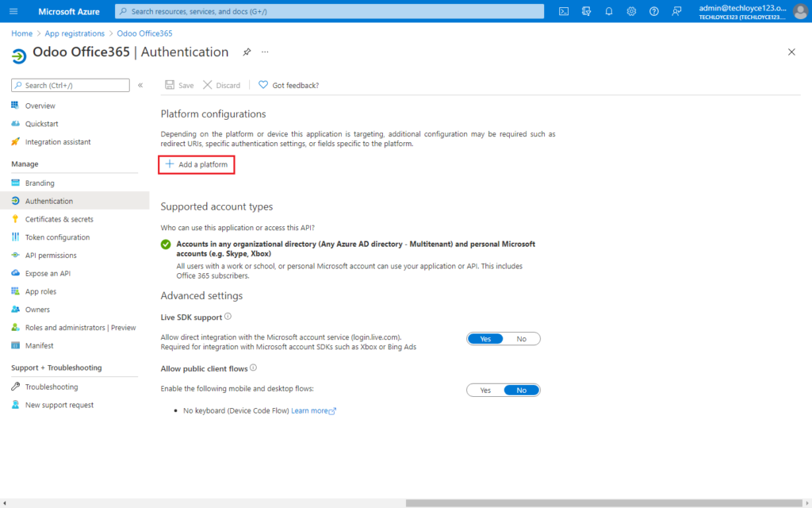Open portal settings gear
812x508 pixels.
pyautogui.click(x=631, y=11)
